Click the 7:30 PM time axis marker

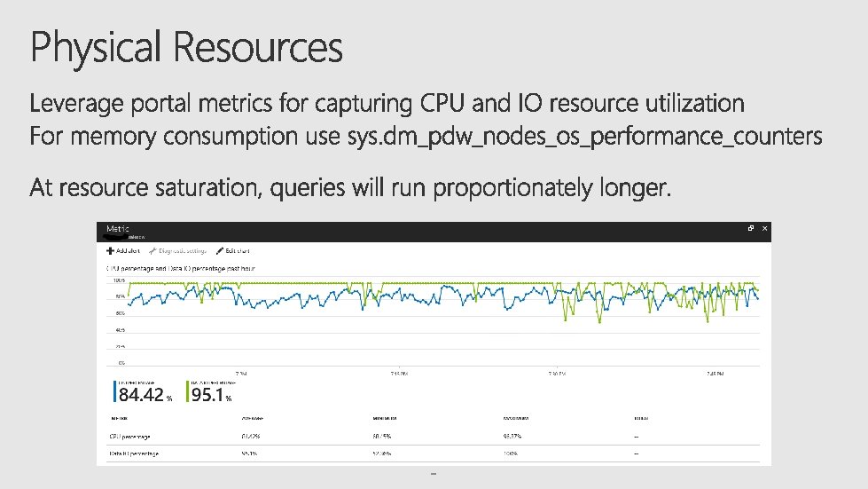point(556,374)
